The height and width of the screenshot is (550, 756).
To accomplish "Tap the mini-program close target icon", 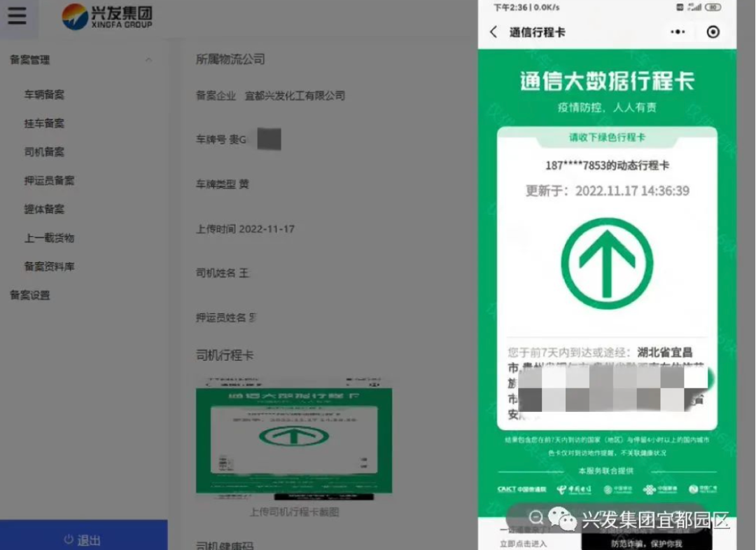I will pos(713,32).
